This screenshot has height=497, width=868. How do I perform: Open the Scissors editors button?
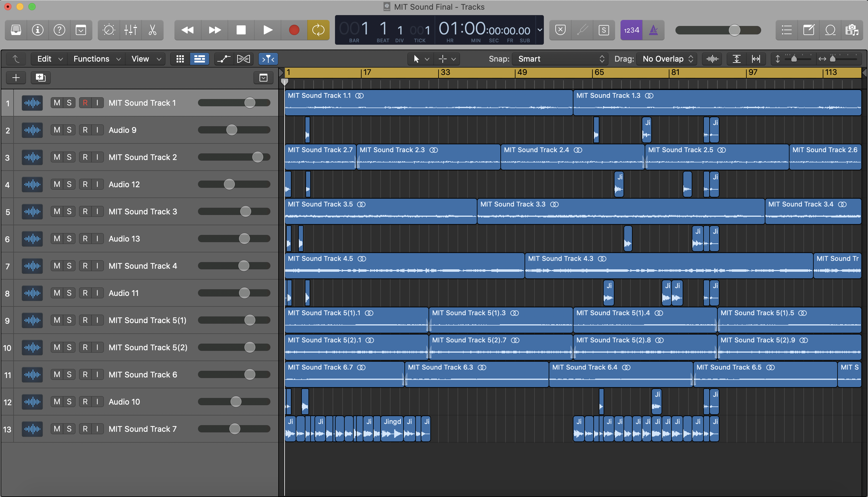coord(152,30)
